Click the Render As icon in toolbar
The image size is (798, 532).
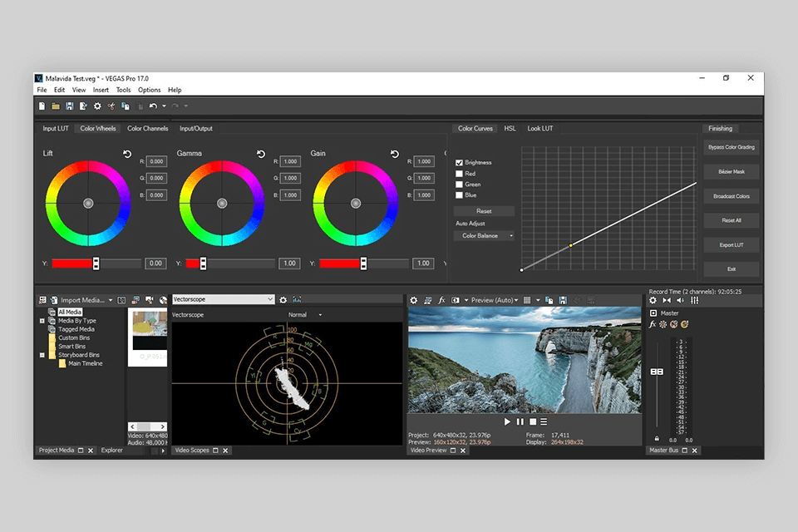tap(83, 106)
